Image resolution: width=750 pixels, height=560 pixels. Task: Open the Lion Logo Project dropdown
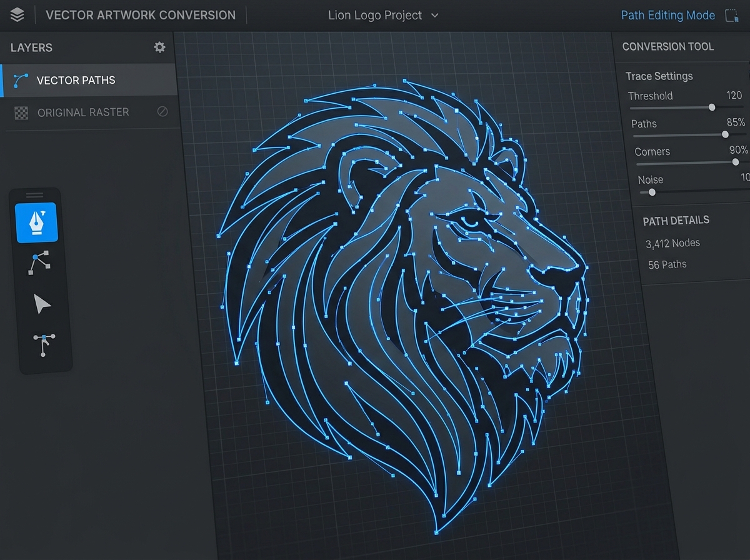pos(383,15)
